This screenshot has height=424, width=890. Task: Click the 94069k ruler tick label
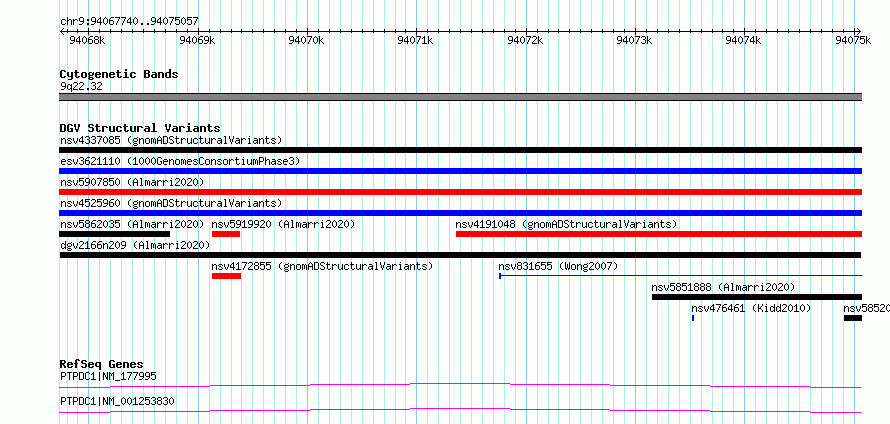pyautogui.click(x=197, y=40)
